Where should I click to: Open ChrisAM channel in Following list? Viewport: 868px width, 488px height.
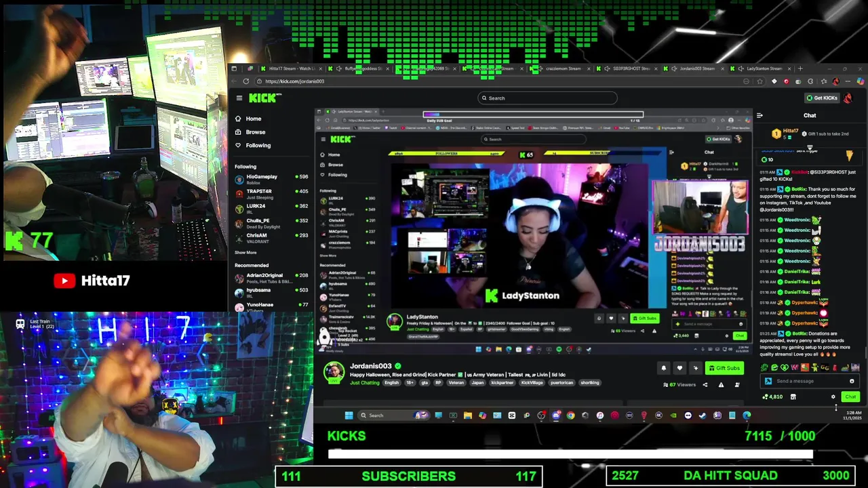pos(271,237)
